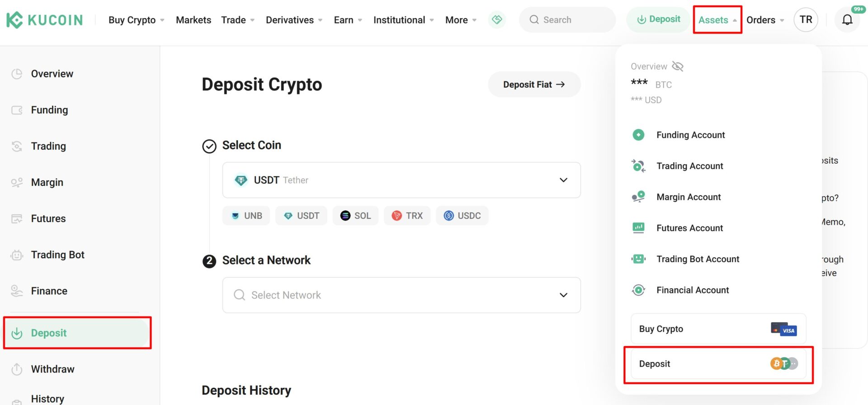Open Withdraw in the sidebar

52,369
